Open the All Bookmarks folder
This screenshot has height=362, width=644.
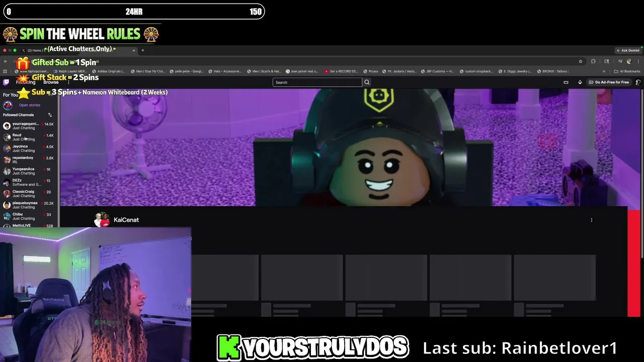coord(627,71)
